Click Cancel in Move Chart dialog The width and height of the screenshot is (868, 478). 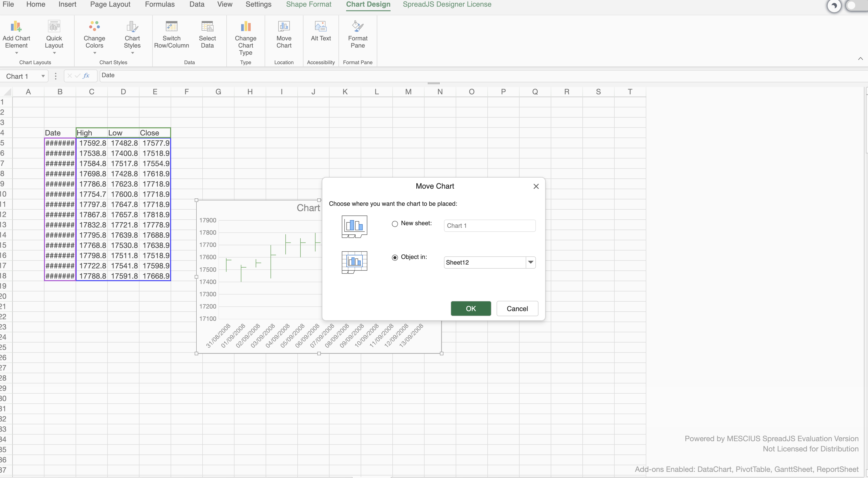click(517, 309)
